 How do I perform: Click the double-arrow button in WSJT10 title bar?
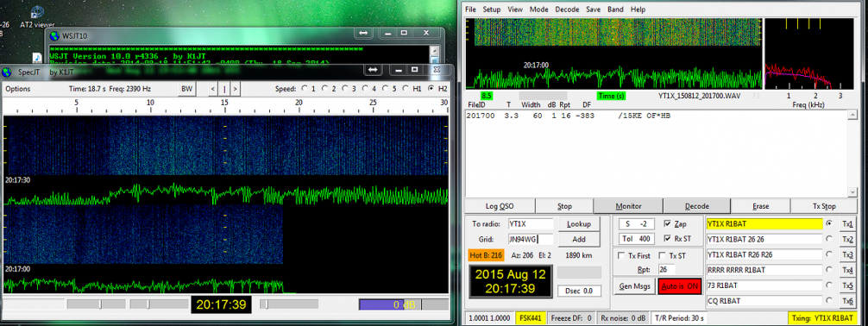[x=363, y=34]
